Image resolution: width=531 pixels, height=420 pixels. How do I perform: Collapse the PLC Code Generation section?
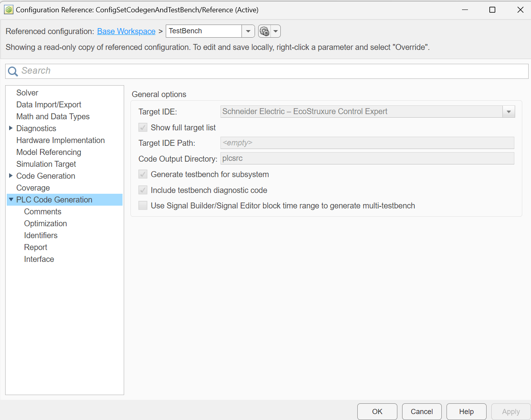(11, 199)
